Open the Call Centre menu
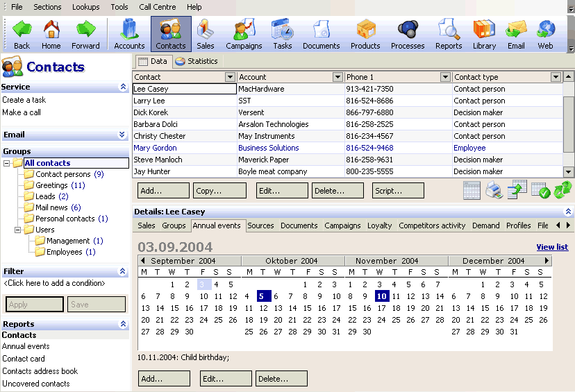This screenshot has width=575, height=392. tap(158, 7)
